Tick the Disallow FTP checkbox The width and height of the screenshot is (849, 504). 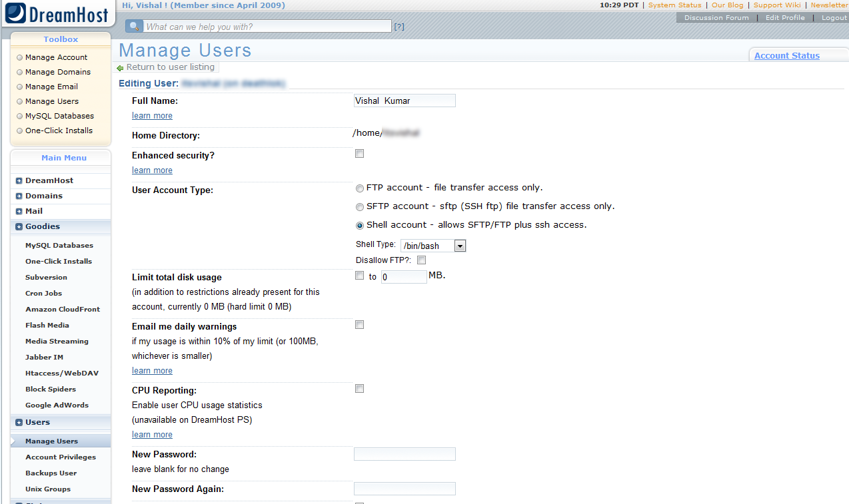point(421,260)
